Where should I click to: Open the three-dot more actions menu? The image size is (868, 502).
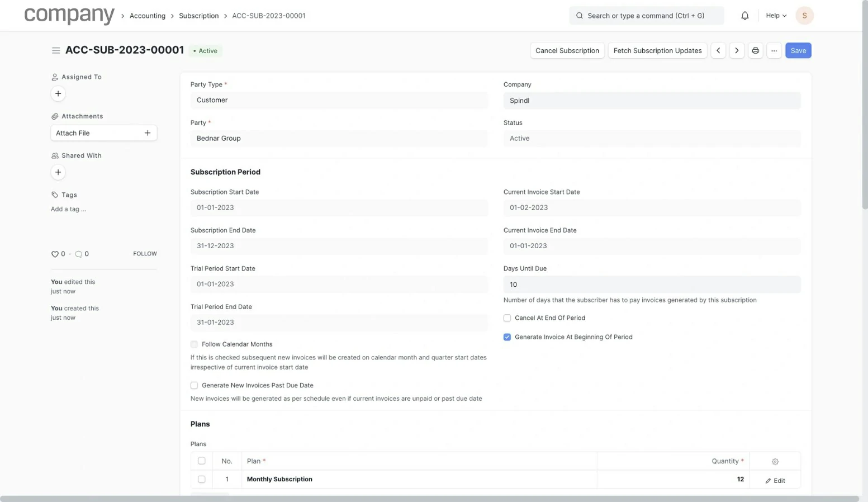pos(774,50)
